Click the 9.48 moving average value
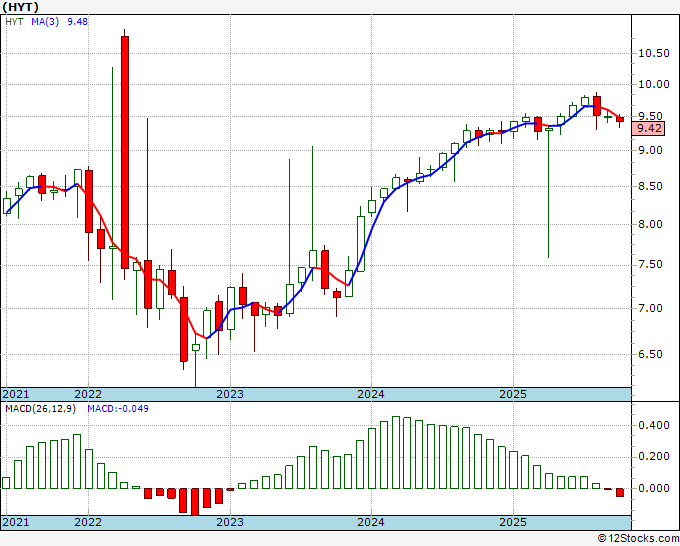 click(78, 22)
